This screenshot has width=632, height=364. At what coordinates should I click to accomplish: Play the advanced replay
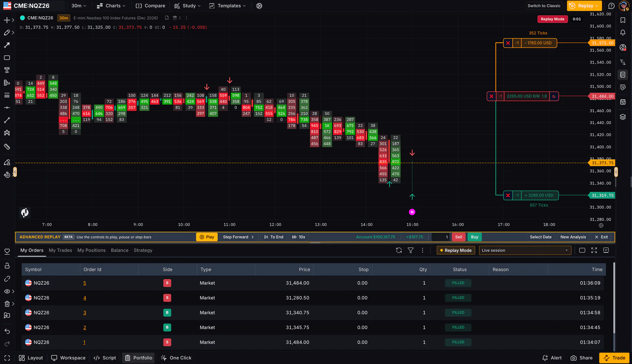click(207, 237)
